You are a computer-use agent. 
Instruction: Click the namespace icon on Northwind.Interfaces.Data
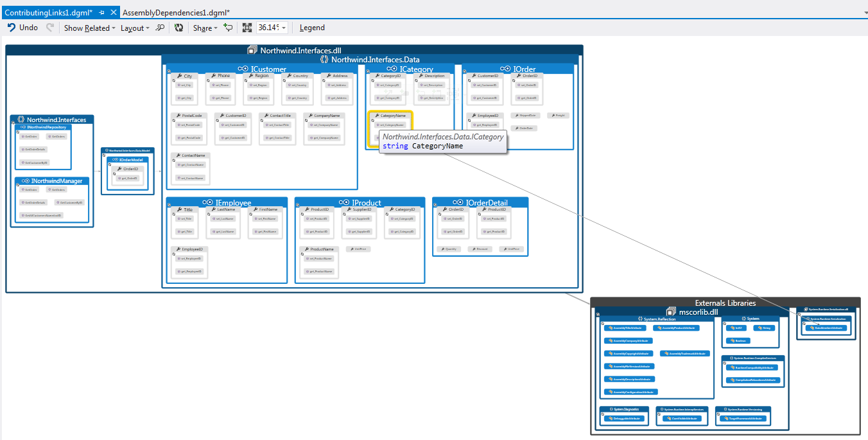[x=323, y=58]
